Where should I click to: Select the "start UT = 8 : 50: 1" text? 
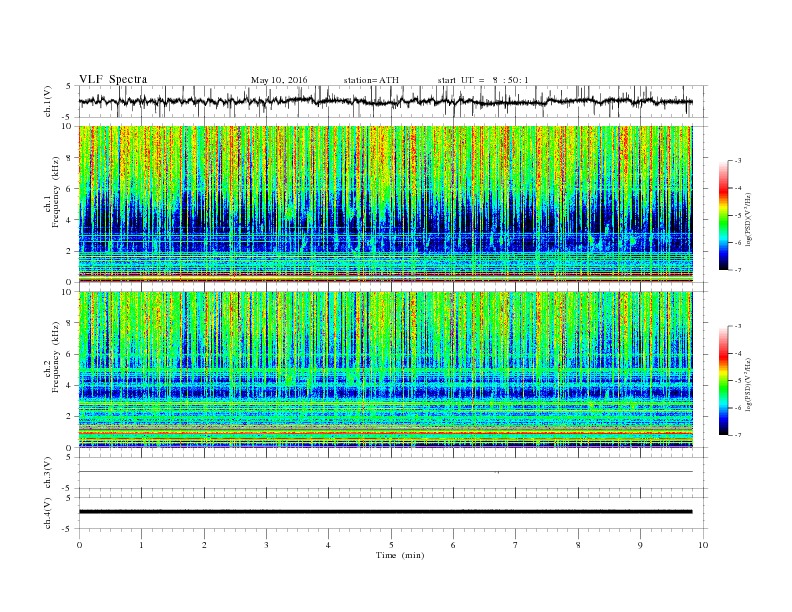pos(483,80)
